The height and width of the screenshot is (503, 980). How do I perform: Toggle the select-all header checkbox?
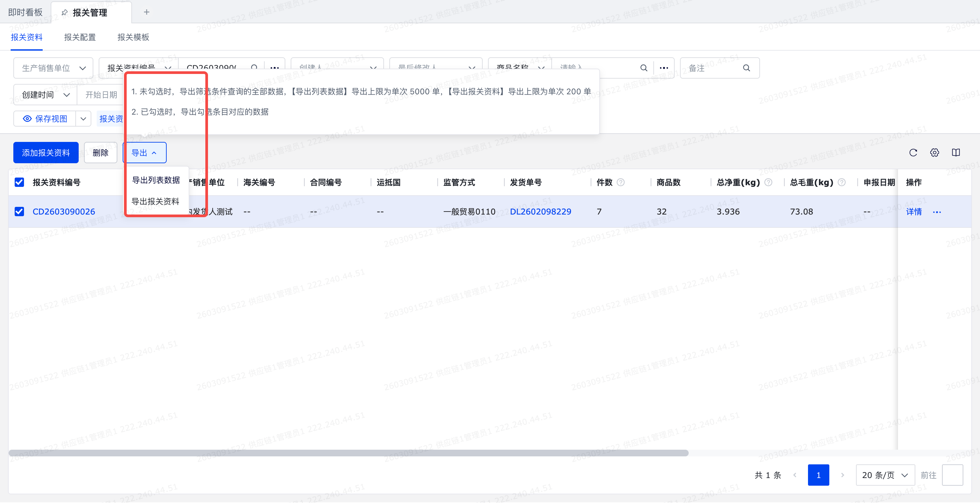tap(19, 182)
